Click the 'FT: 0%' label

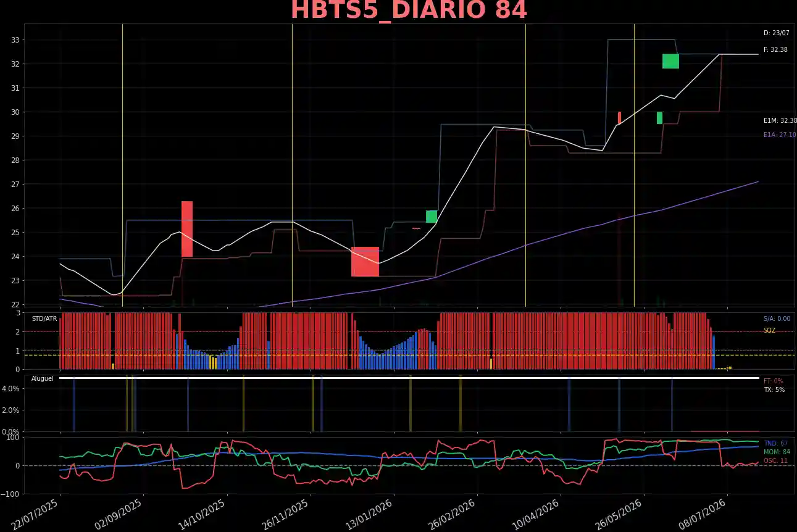tap(773, 381)
